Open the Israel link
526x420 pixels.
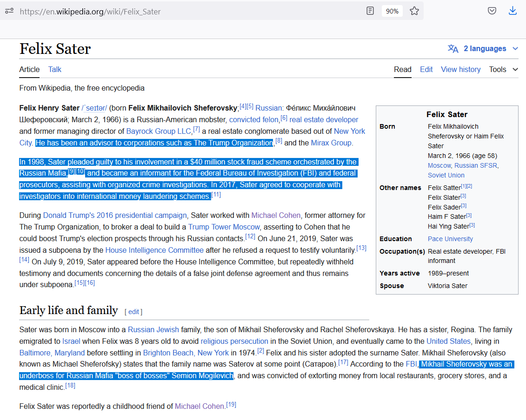71,341
